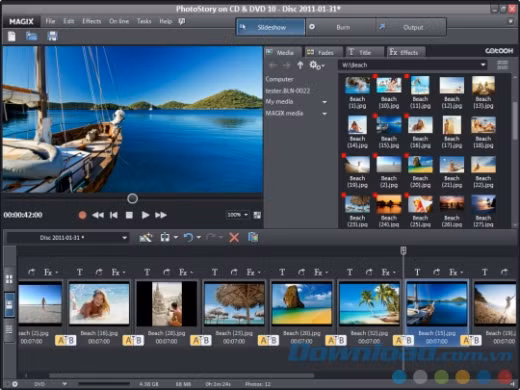The width and height of the screenshot is (520, 390).
Task: Open the Online menu
Action: pos(119,21)
